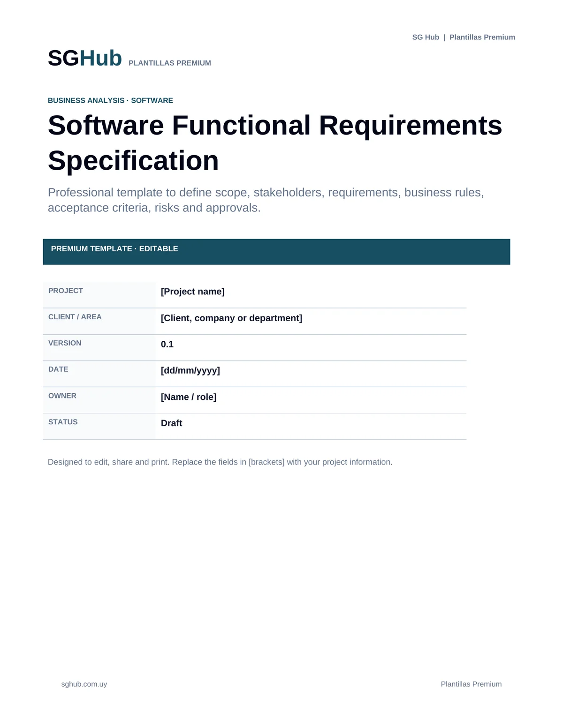Click the 'SG Hub | Plantillas Premium' header text
The image size is (563, 728).
pyautogui.click(x=464, y=37)
